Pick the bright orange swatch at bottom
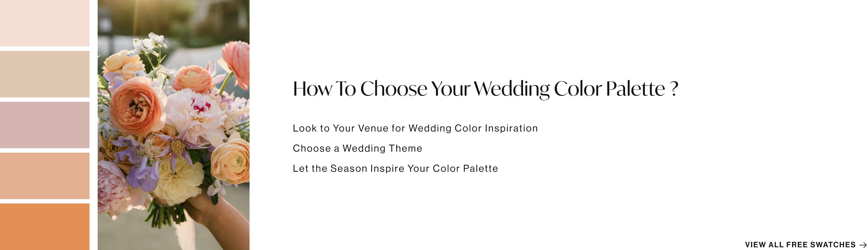868x250 pixels. pyautogui.click(x=44, y=227)
